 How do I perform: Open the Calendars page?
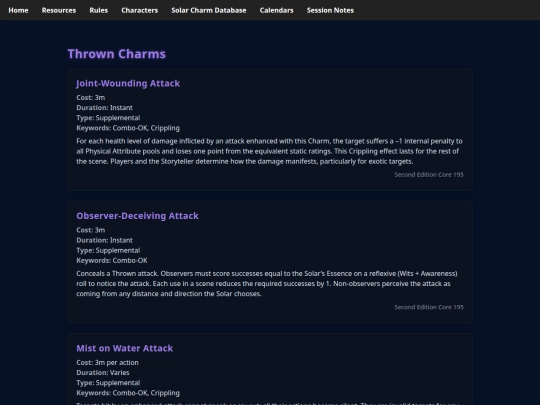click(x=277, y=10)
